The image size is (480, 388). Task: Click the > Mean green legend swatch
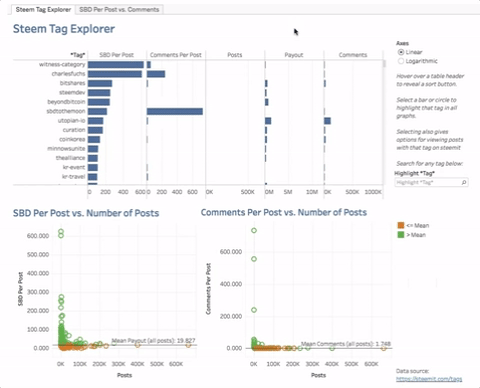(x=401, y=235)
